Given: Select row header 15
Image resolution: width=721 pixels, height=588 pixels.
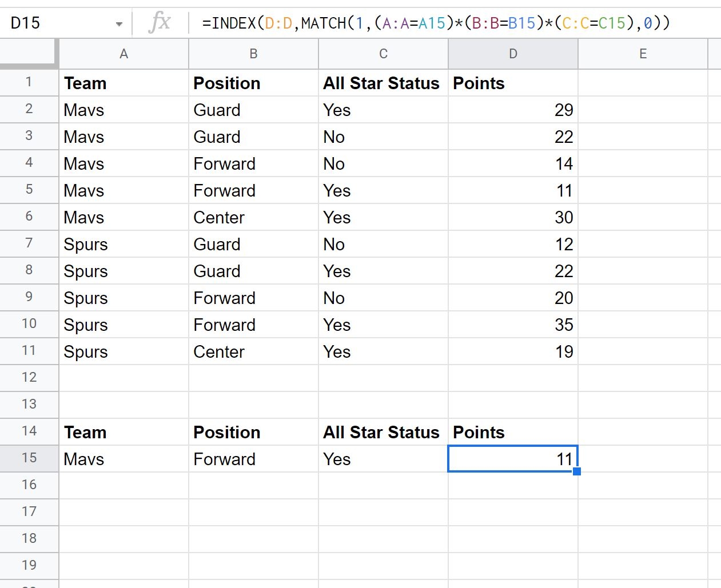Looking at the screenshot, I should [x=29, y=458].
